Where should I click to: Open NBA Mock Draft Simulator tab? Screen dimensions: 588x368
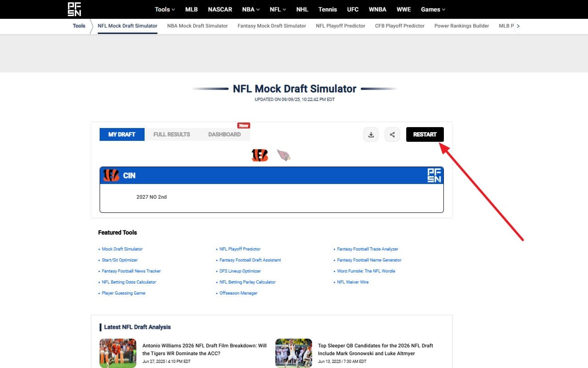(x=197, y=26)
